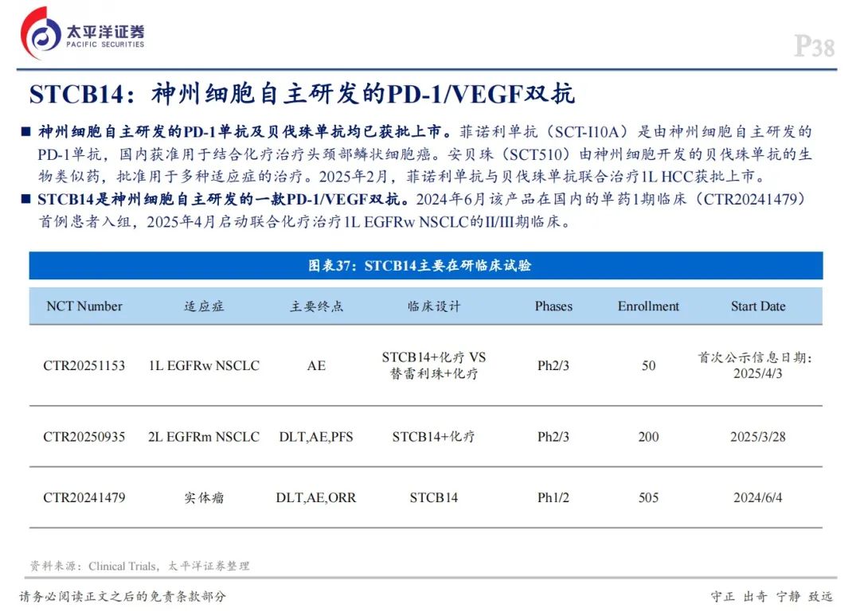Click the 适应症 column header
Image resolution: width=860 pixels, height=616 pixels.
tap(204, 306)
